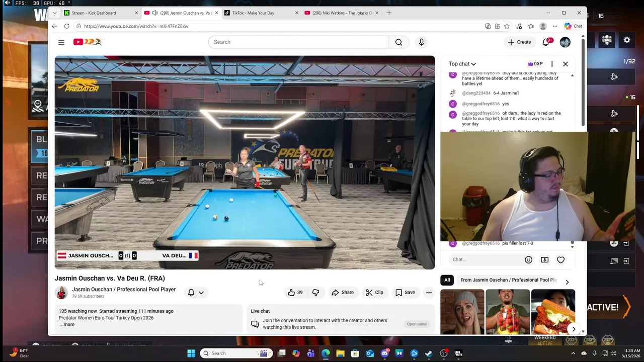Open panel for Live chat section
The image size is (644, 362).
417,324
